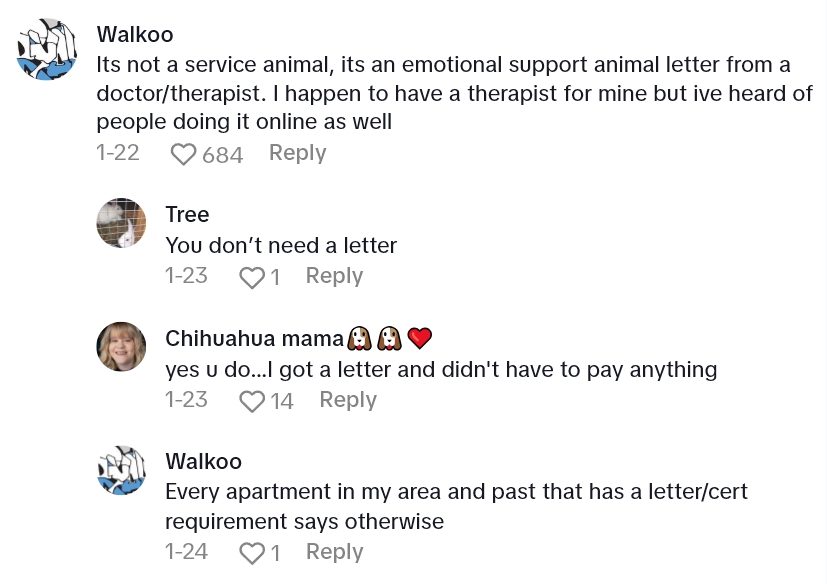Open Tree's profile picture

tap(121, 223)
